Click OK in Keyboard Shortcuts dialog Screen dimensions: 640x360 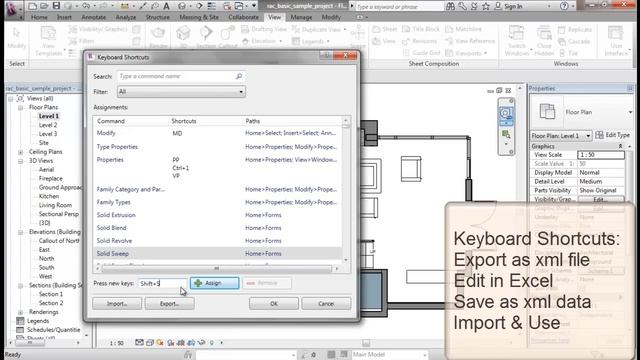tap(273, 304)
